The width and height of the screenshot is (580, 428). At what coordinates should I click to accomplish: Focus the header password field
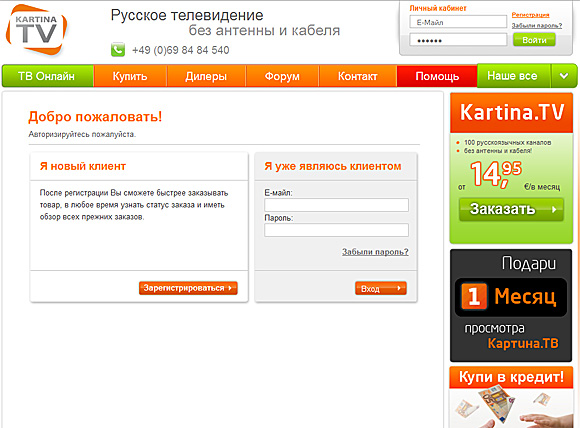(x=458, y=40)
